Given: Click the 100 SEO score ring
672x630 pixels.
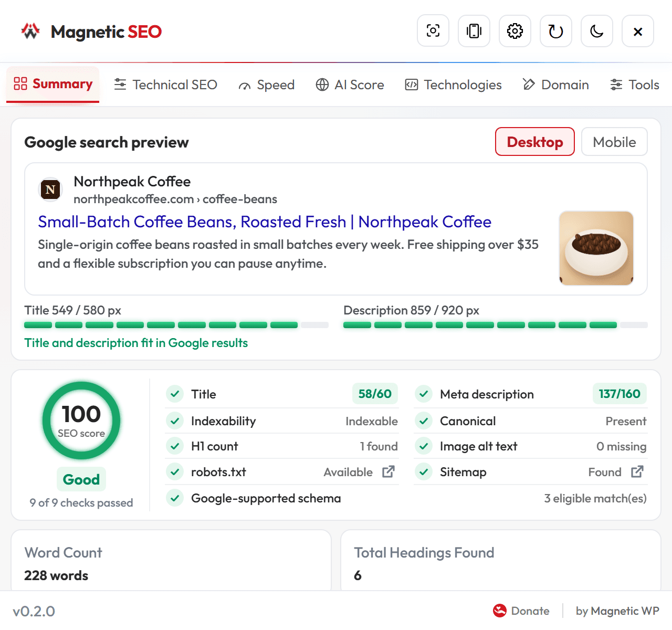Looking at the screenshot, I should pos(81,421).
